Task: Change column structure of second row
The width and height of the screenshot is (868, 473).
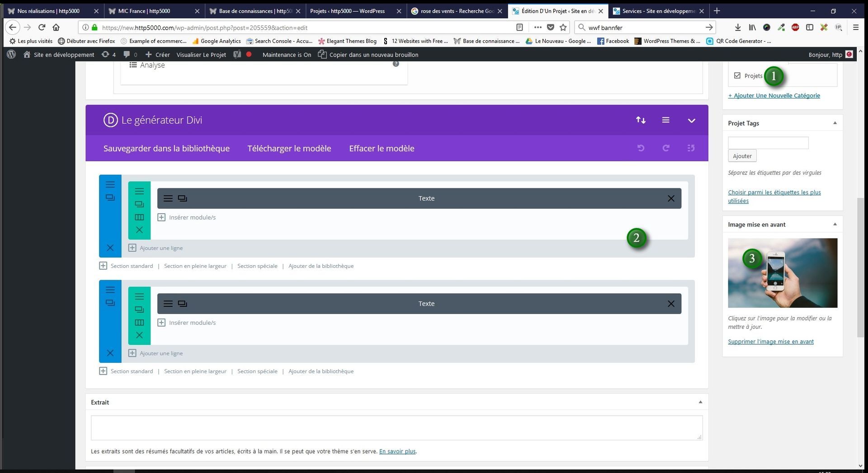Action: pos(139,323)
